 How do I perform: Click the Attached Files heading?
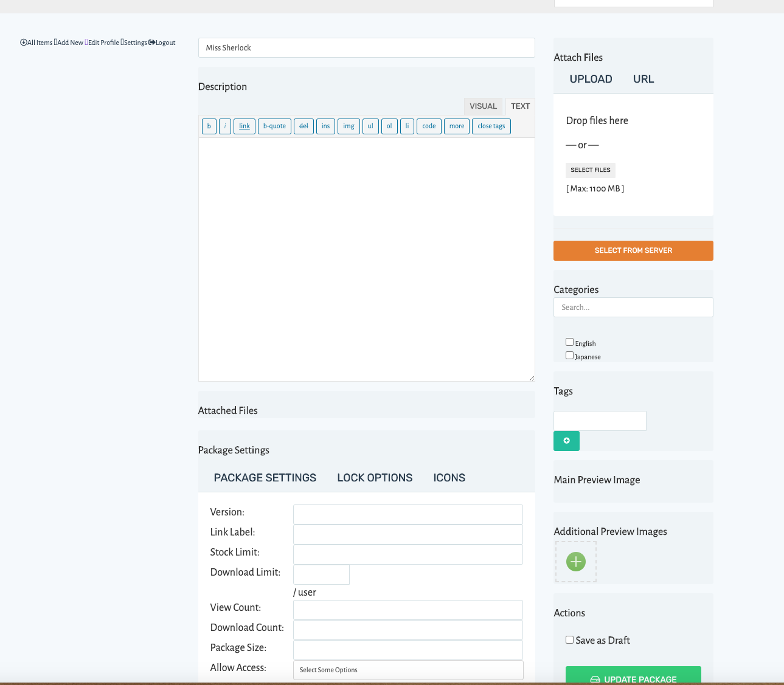point(227,411)
